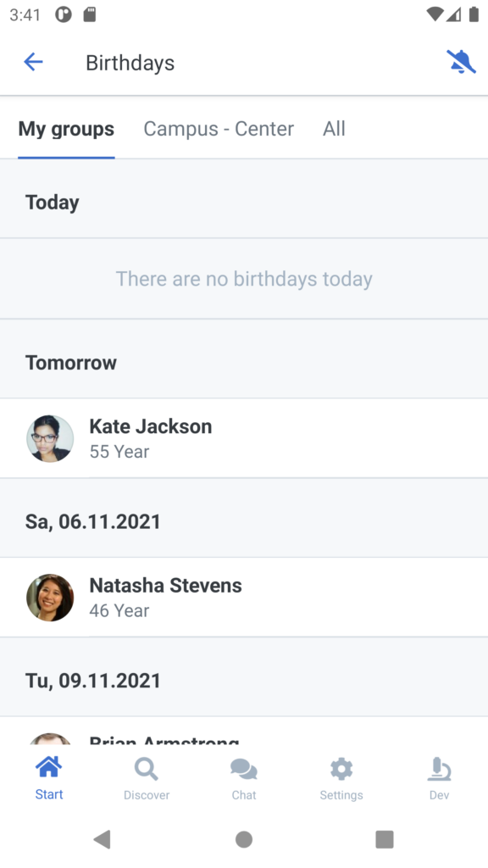Viewport: 488px width, 868px height.
Task: Open the Start home icon
Action: click(48, 768)
